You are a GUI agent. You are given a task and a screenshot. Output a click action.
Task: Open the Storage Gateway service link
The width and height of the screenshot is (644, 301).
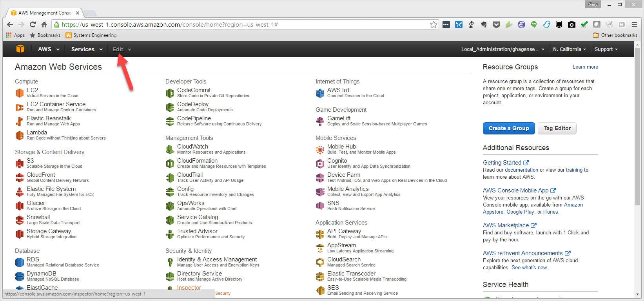click(49, 231)
